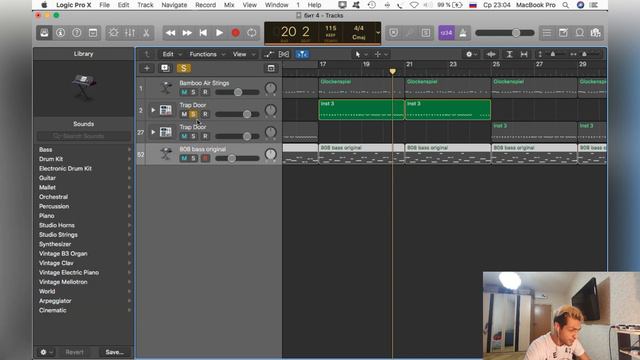Open the Inspector info button
The width and height of the screenshot is (640, 360).
click(x=60, y=33)
